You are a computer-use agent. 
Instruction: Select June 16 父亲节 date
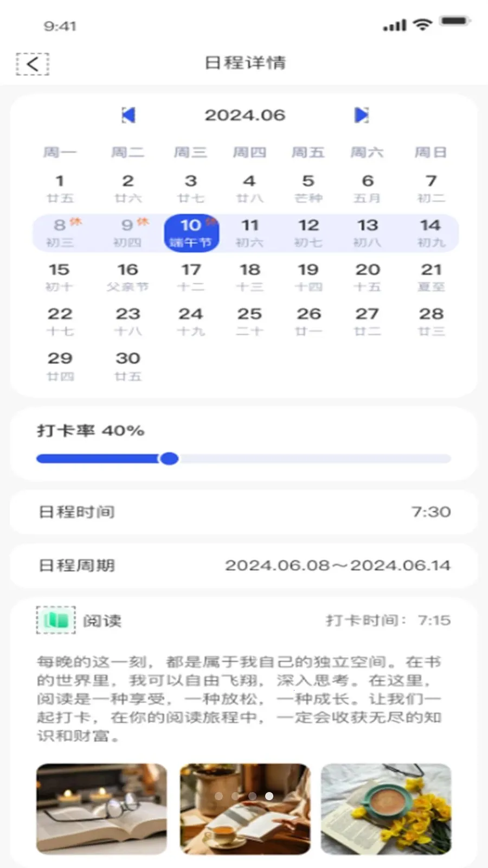coord(128,277)
